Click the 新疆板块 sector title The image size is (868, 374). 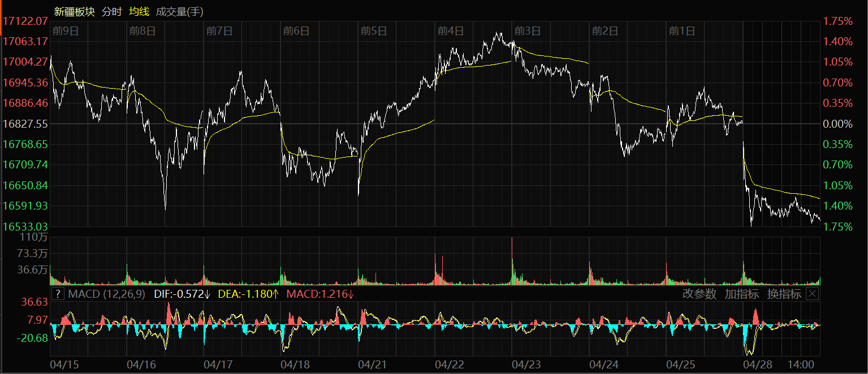pos(74,11)
